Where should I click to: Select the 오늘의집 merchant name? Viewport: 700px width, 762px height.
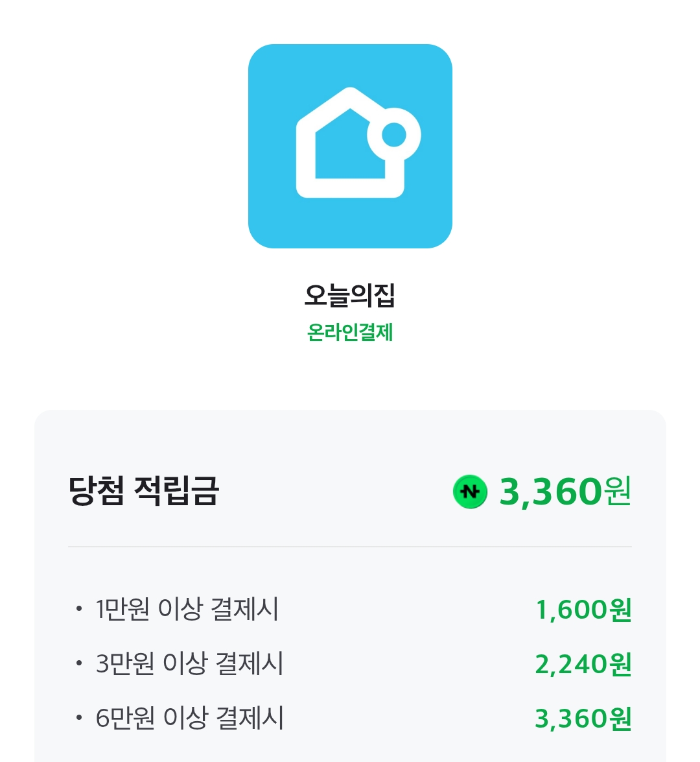pos(350,295)
